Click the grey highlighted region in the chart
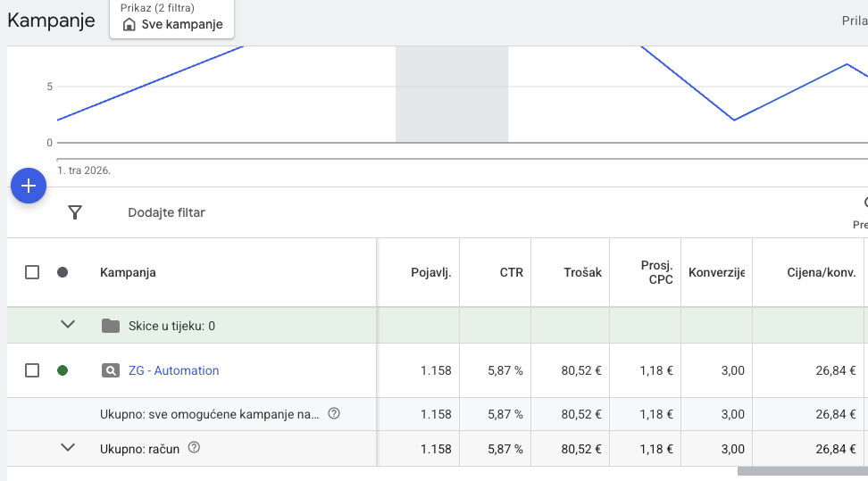The height and width of the screenshot is (481, 868). coord(452,94)
